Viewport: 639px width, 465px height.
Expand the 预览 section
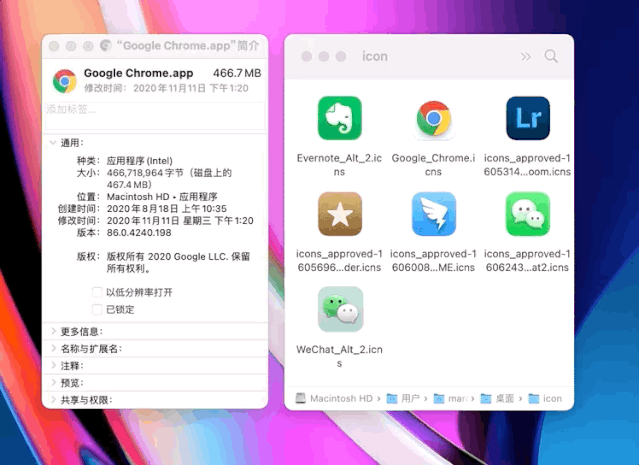click(53, 383)
